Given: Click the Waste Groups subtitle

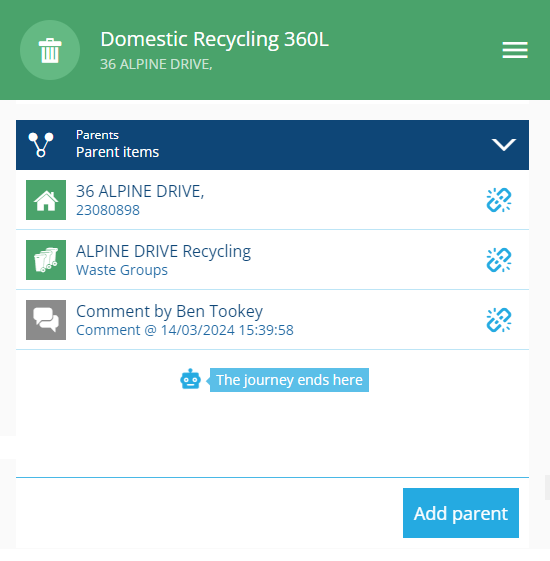Looking at the screenshot, I should [122, 270].
